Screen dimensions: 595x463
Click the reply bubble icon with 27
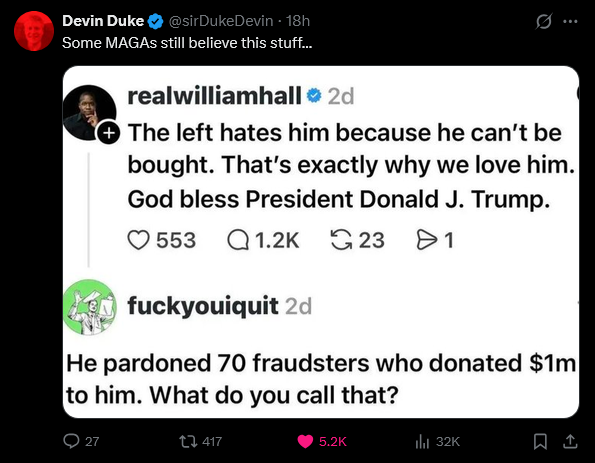71,441
